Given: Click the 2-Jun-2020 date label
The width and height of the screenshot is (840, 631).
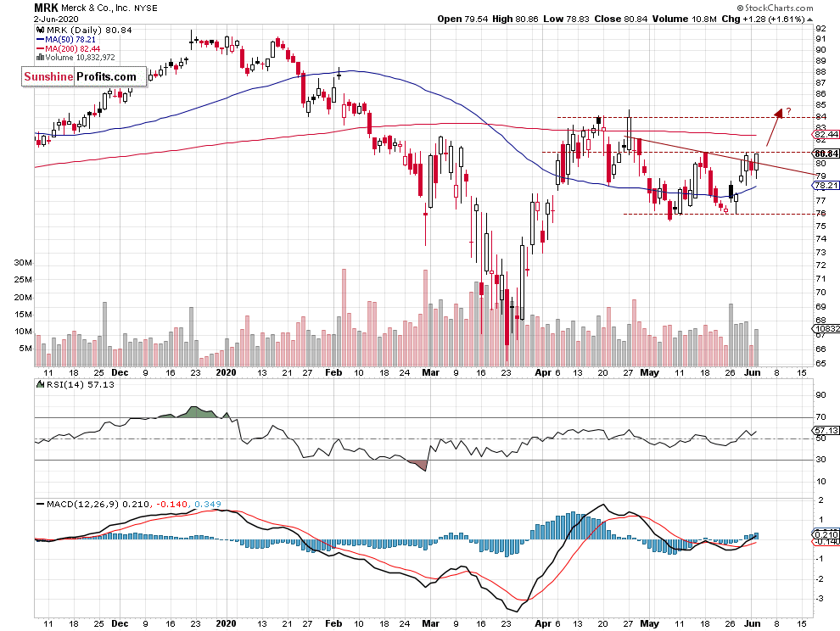Looking at the screenshot, I should [x=56, y=20].
